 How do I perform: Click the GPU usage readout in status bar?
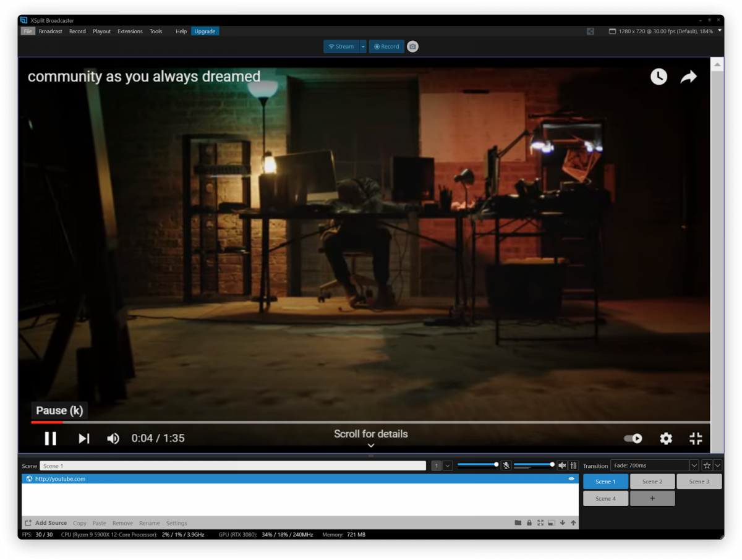266,535
